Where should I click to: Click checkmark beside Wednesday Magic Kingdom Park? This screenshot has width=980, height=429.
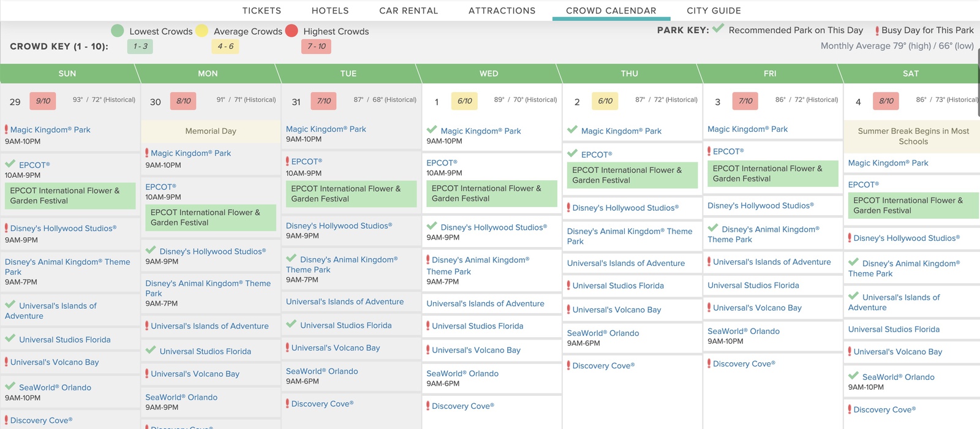pyautogui.click(x=432, y=129)
